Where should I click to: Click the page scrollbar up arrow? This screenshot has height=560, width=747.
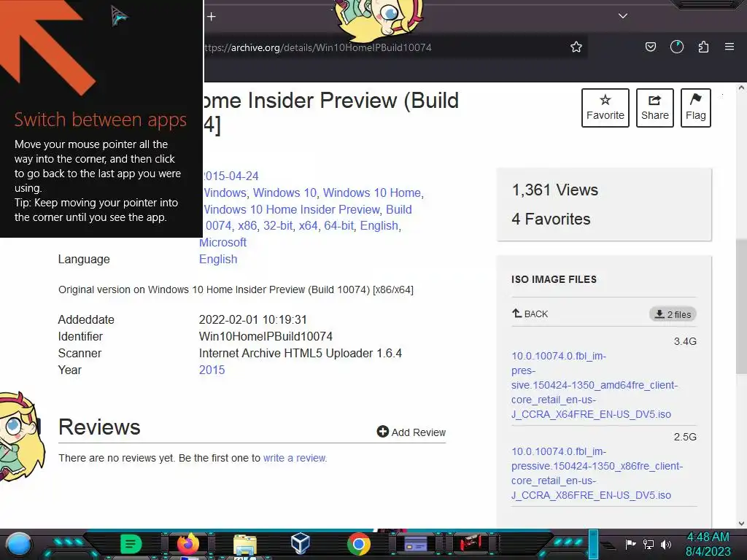point(741,87)
